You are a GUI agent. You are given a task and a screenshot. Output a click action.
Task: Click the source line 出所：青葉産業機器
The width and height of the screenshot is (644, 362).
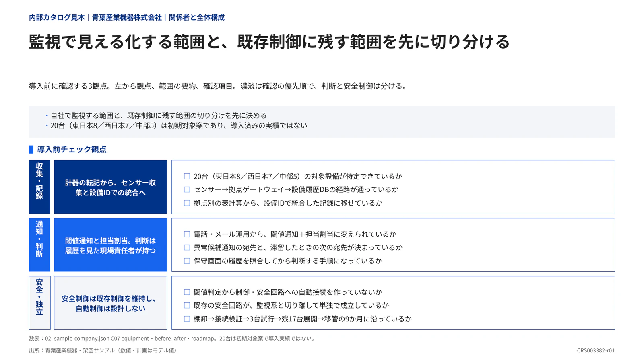104,350
